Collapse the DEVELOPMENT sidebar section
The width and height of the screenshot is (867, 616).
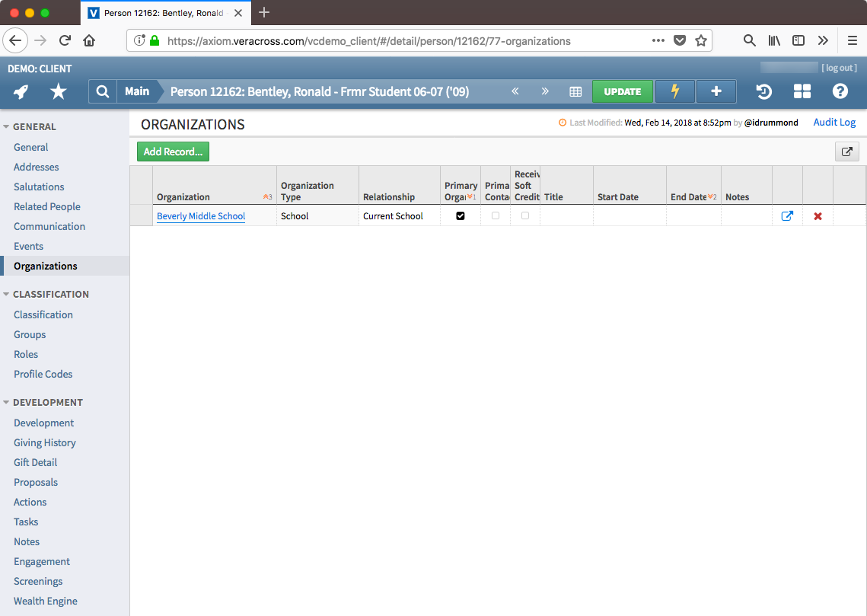(7, 402)
